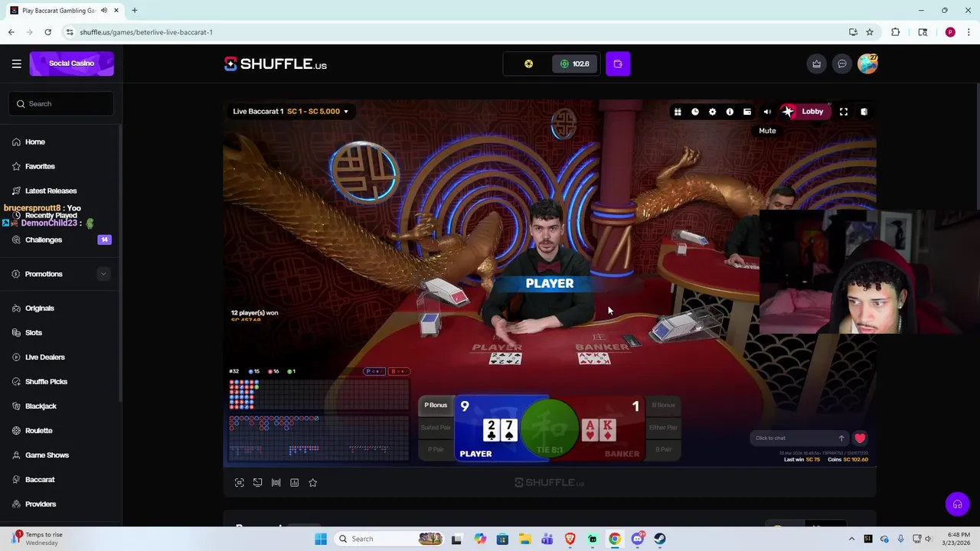Screen dimensions: 980x551
Task: Go to Home in sidebar
Action: pyautogui.click(x=34, y=142)
